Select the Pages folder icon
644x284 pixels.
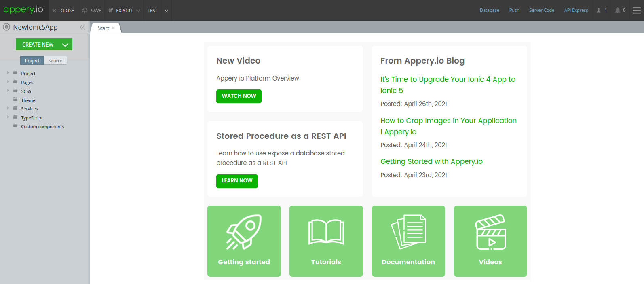point(15,82)
